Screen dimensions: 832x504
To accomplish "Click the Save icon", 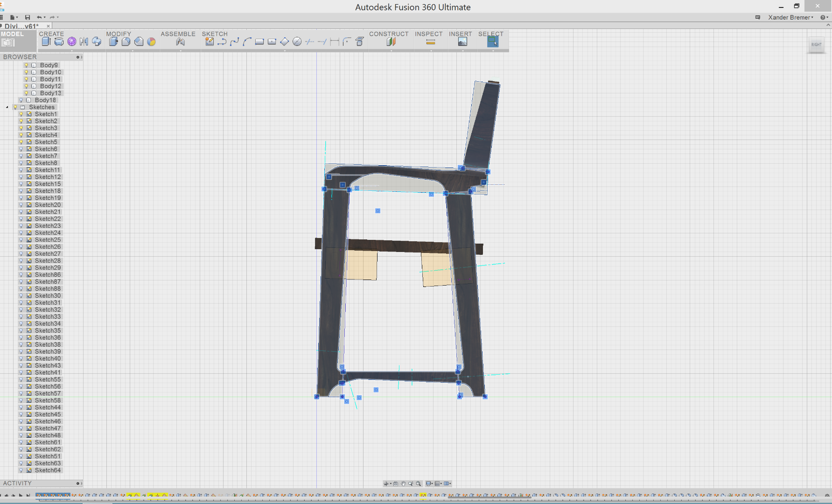I will click(x=28, y=17).
